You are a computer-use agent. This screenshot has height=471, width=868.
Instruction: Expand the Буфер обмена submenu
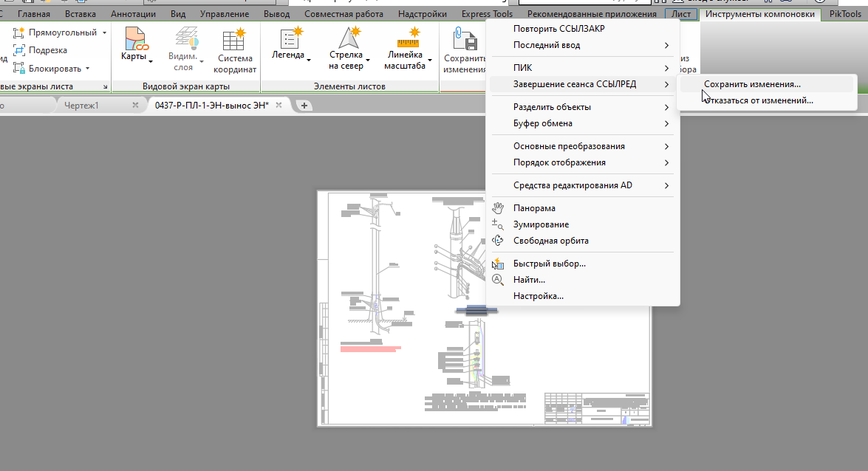click(582, 123)
